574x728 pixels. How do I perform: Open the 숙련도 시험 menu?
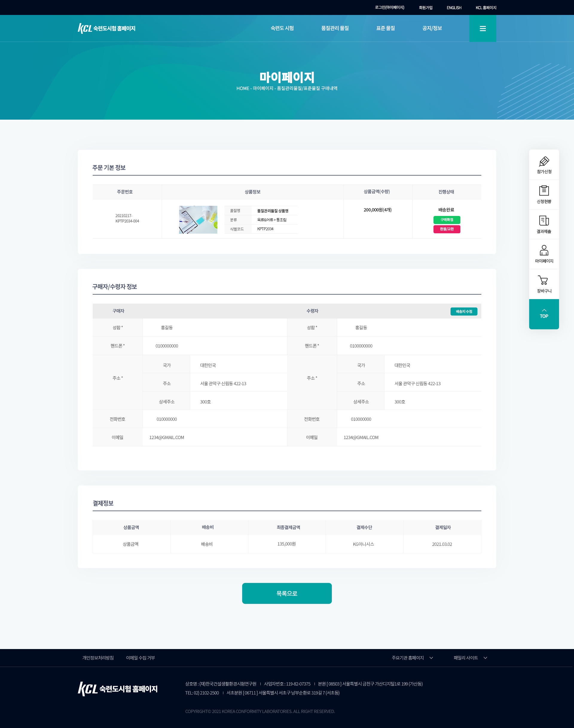click(282, 28)
